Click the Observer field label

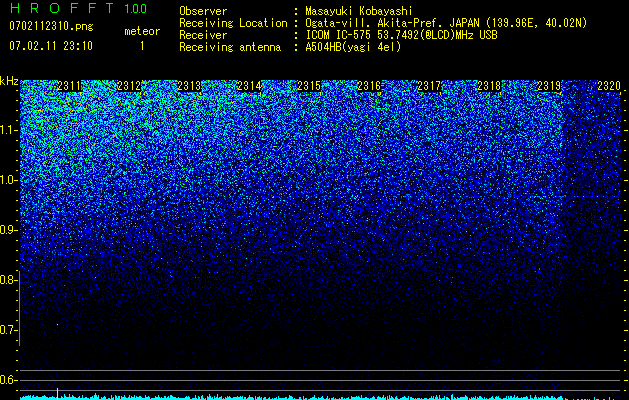pos(203,11)
